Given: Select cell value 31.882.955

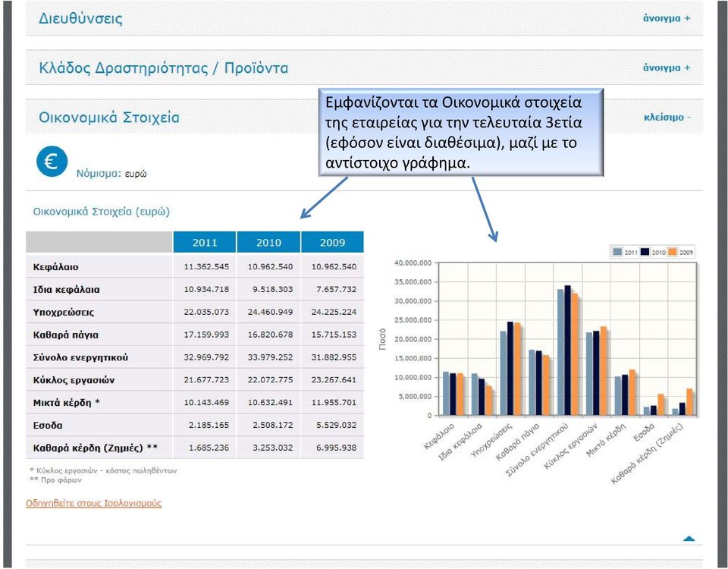Looking at the screenshot, I should [x=334, y=357].
